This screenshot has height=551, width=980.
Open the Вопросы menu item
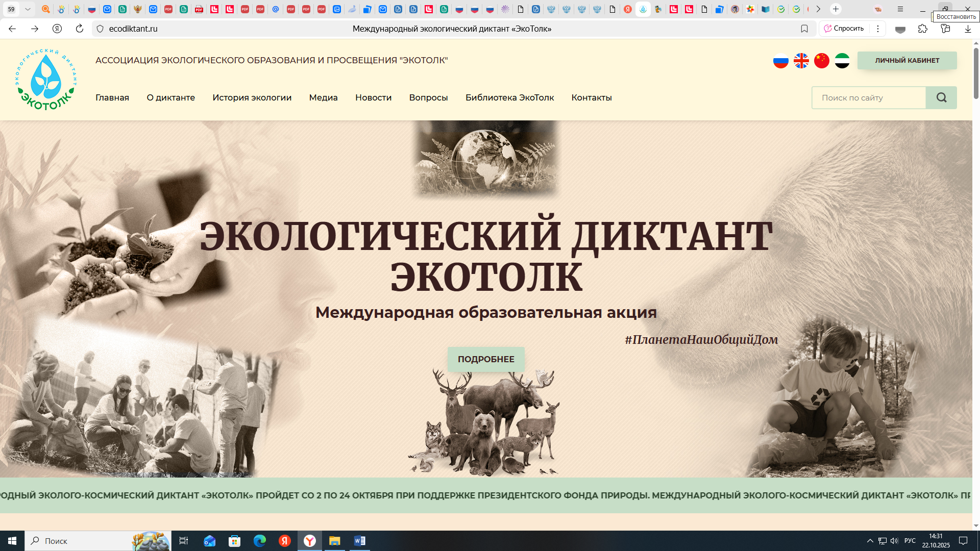point(429,97)
